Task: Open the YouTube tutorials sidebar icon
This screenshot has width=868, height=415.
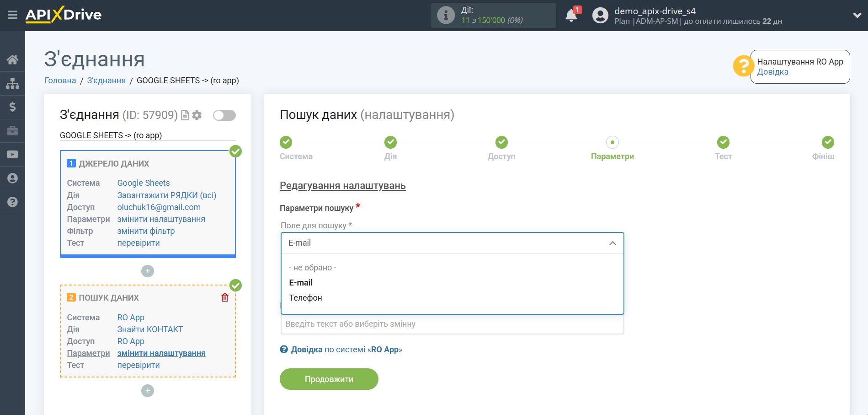Action: click(x=12, y=154)
